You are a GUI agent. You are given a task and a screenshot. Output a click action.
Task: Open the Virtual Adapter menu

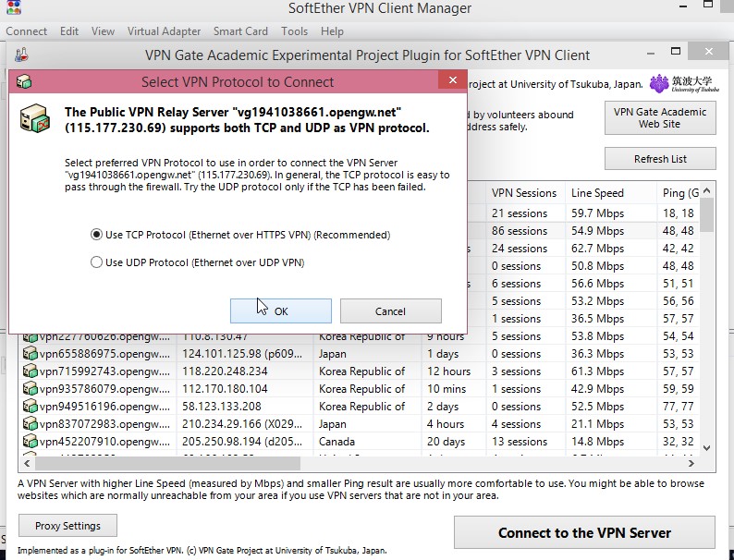(x=164, y=31)
